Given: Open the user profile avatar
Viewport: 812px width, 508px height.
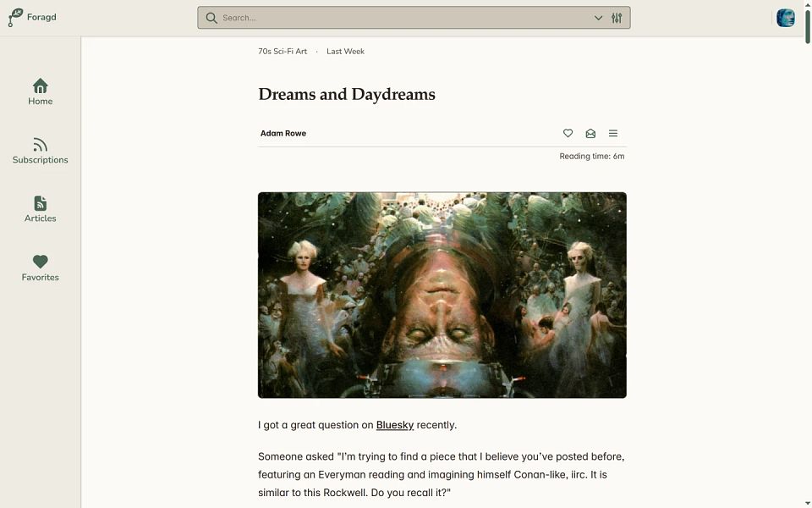Looking at the screenshot, I should (x=786, y=18).
